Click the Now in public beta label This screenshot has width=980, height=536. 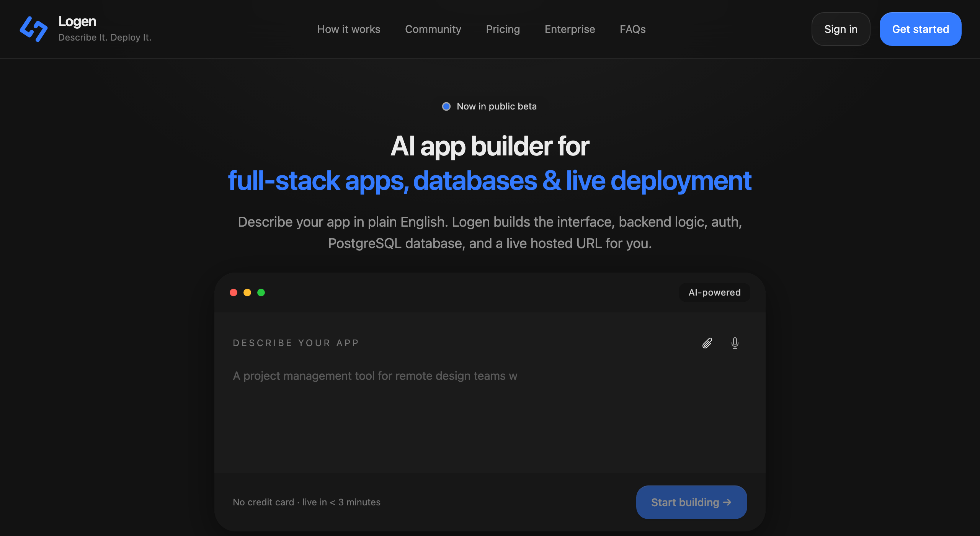[x=497, y=106]
